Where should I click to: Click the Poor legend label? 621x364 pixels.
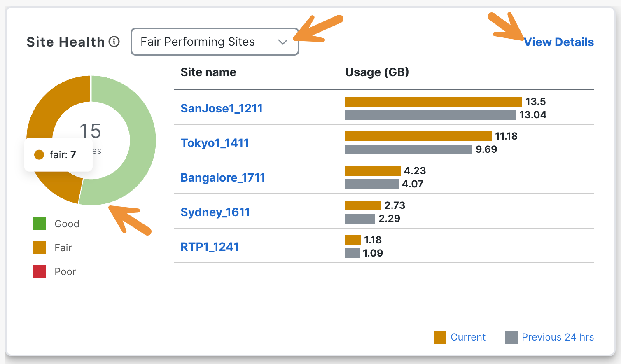pyautogui.click(x=65, y=271)
